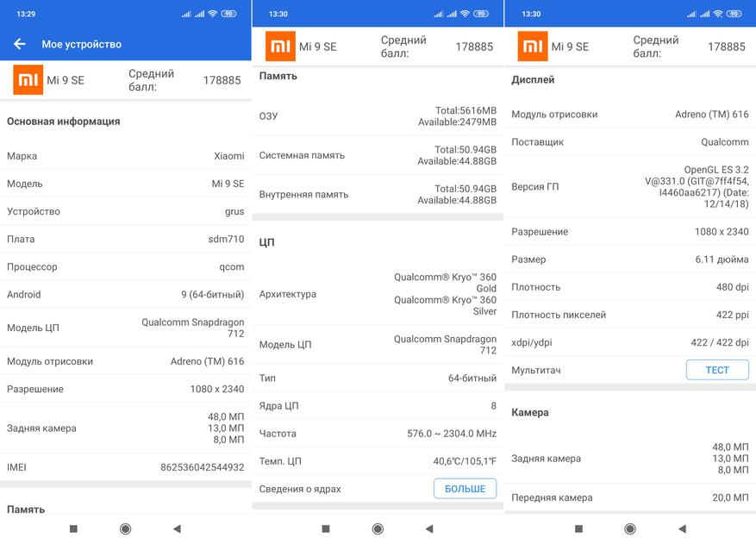Screen dimensions: 756x544
Task: Tap the recents square in left screen
Action: pos(73,529)
